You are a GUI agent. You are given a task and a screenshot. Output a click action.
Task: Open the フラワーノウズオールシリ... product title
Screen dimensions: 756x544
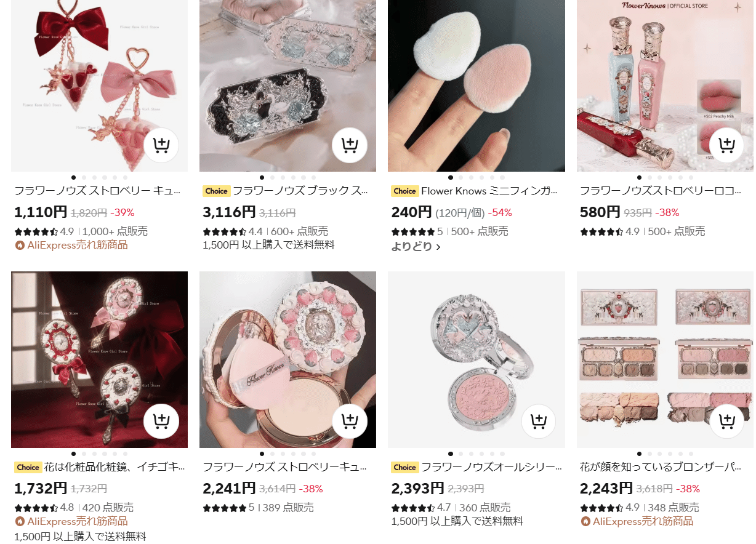point(489,467)
